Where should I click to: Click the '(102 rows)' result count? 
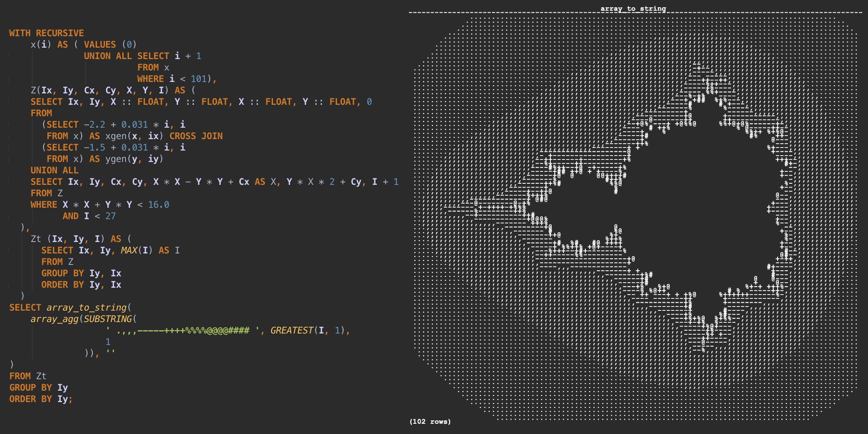click(430, 422)
